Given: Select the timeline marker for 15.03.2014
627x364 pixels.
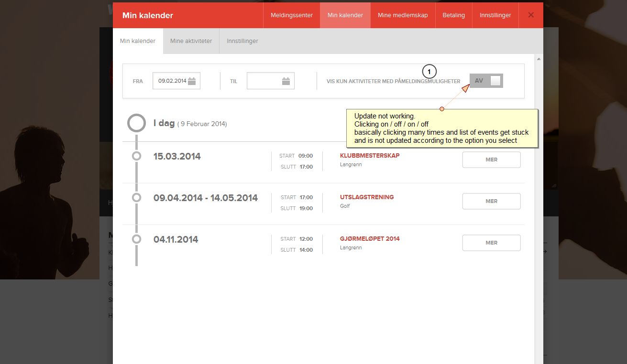Looking at the screenshot, I should pos(136,156).
